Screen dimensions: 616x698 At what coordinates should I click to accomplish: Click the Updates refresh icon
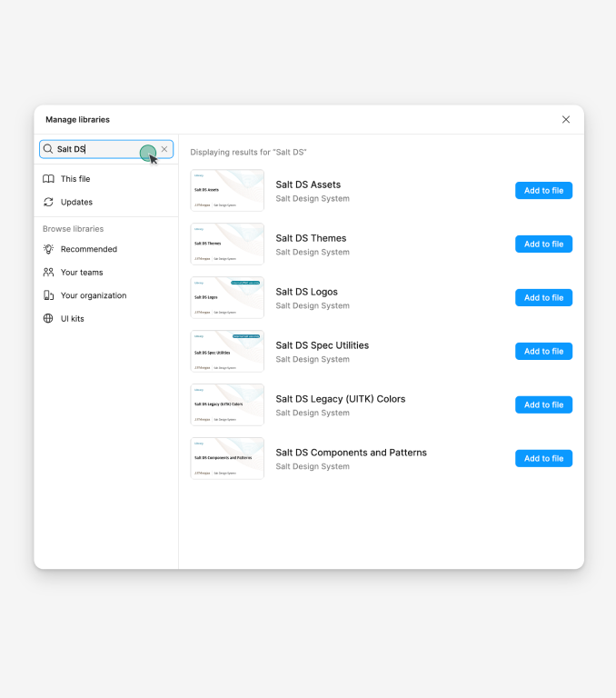[48, 202]
